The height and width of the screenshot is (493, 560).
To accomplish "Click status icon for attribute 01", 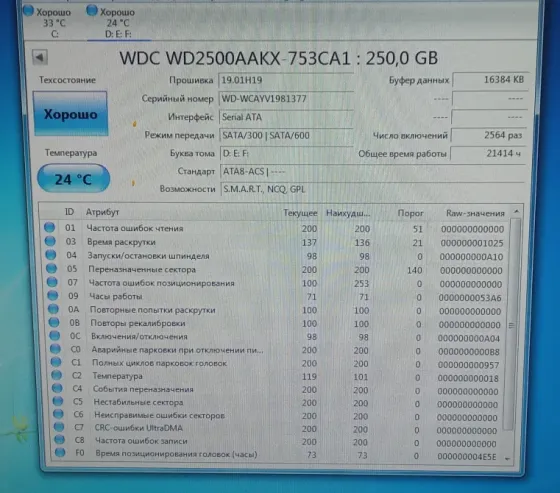I will (50, 227).
